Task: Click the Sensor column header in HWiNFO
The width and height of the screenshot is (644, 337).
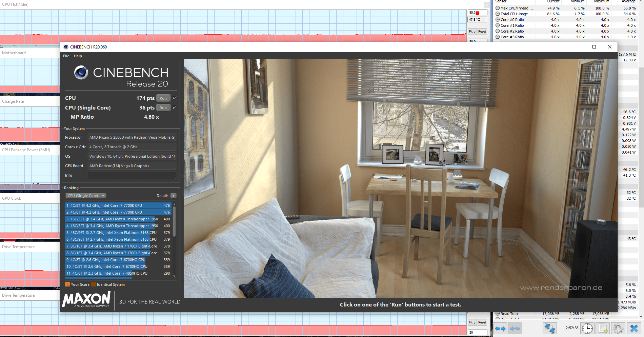Action: point(501,1)
